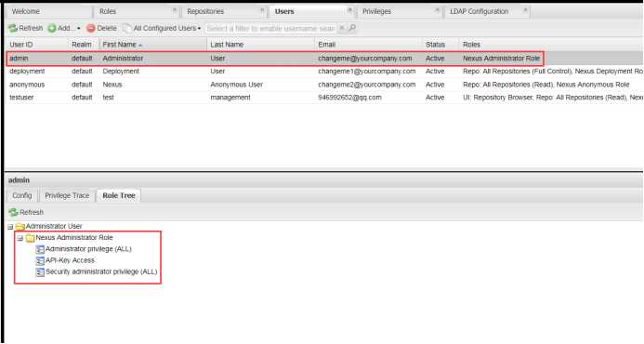Viewport: 644px width, 344px height.
Task: Open the Config tab for admin
Action: click(x=22, y=195)
